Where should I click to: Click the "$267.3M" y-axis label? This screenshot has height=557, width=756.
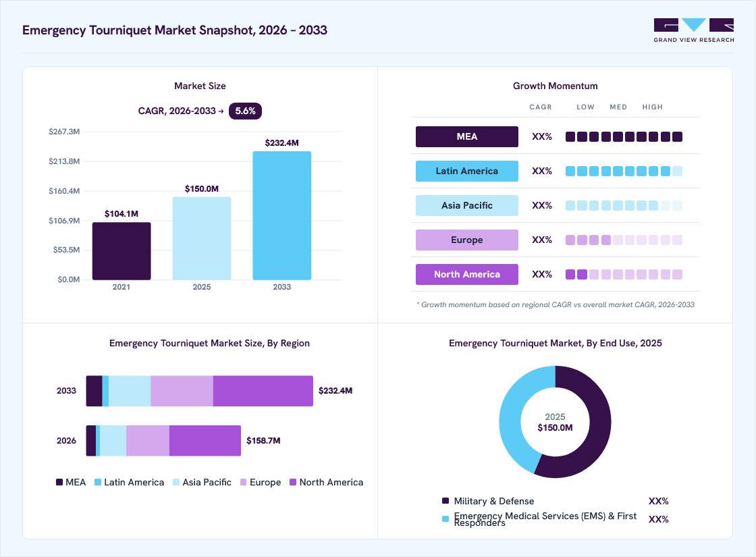tap(64, 132)
